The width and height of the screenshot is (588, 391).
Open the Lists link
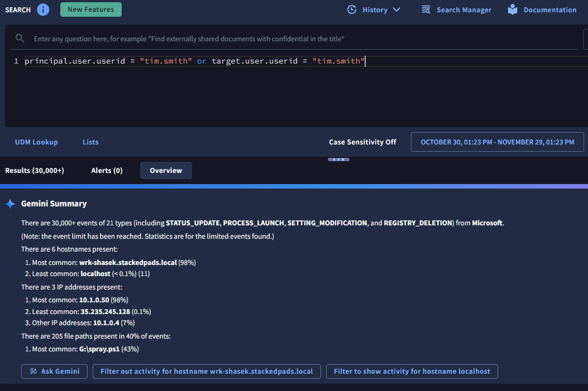[90, 142]
